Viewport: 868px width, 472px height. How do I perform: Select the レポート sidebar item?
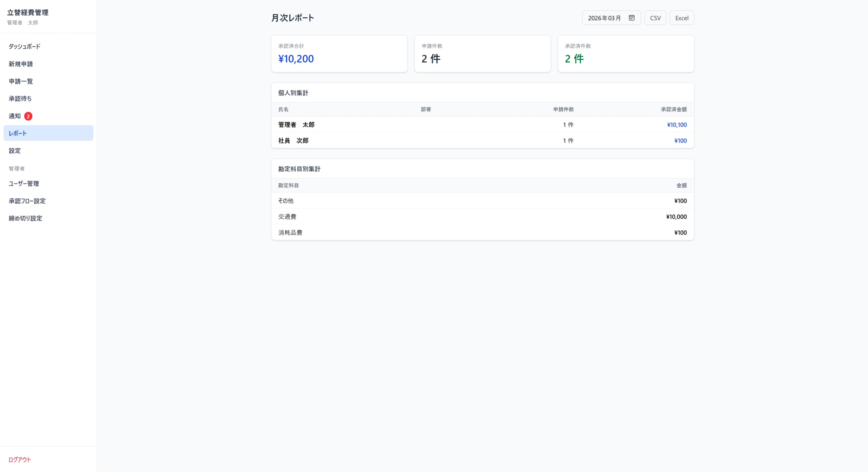click(48, 133)
